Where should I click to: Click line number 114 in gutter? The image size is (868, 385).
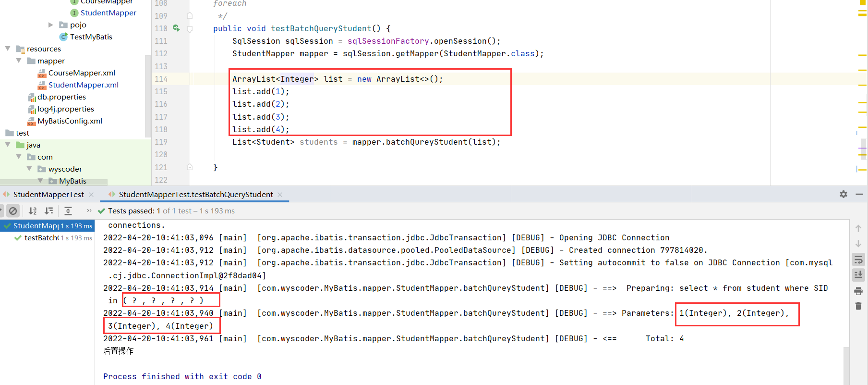tap(161, 79)
